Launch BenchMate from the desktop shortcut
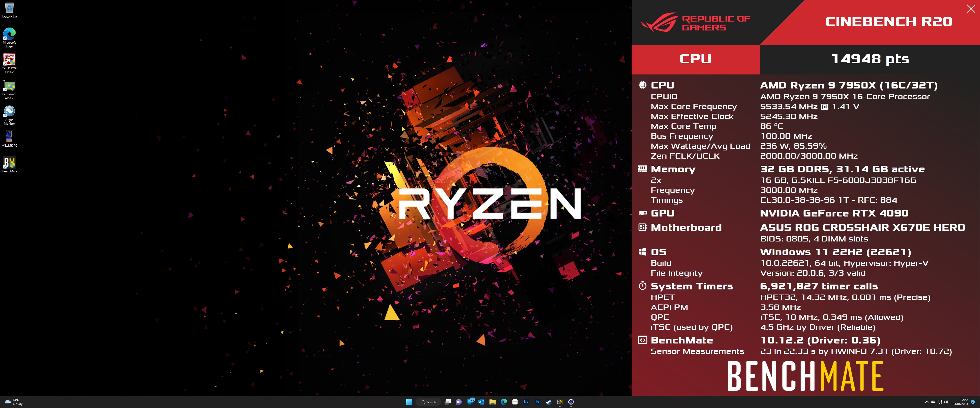This screenshot has width=980, height=408. point(9,165)
